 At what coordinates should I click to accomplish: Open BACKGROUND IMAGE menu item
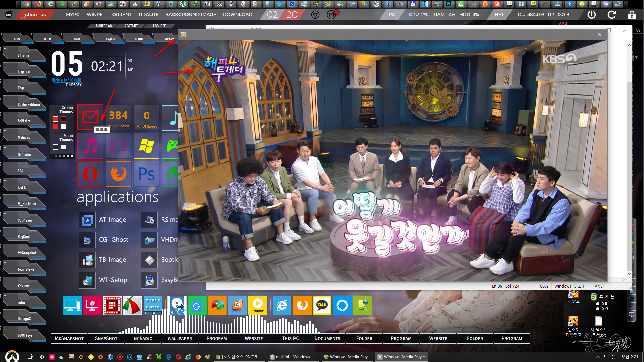[x=191, y=15]
